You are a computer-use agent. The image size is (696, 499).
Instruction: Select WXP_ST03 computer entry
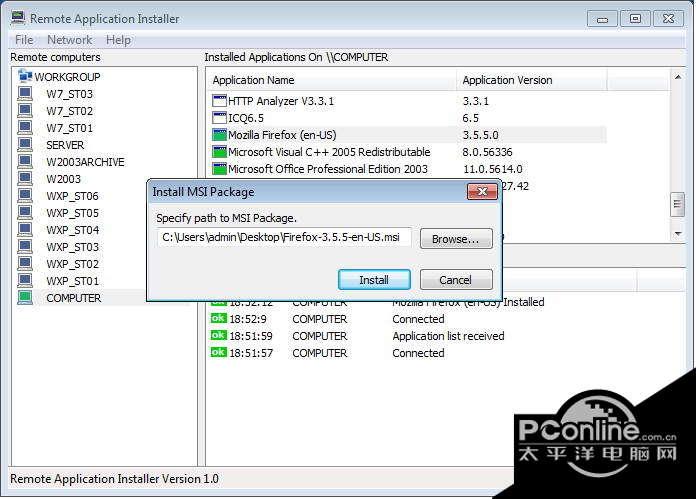point(72,247)
